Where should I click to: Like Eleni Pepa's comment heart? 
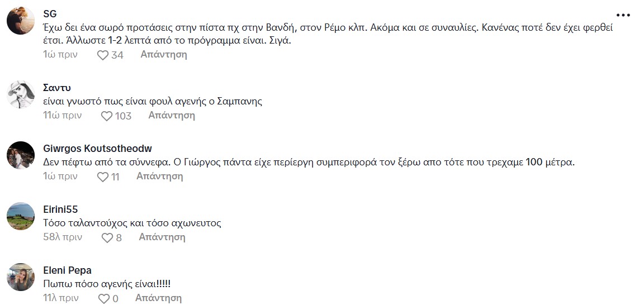pyautogui.click(x=103, y=299)
